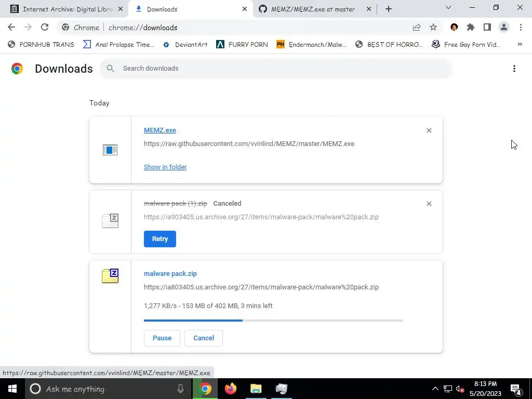Click Show in folder for MEMZ.exe

165,167
